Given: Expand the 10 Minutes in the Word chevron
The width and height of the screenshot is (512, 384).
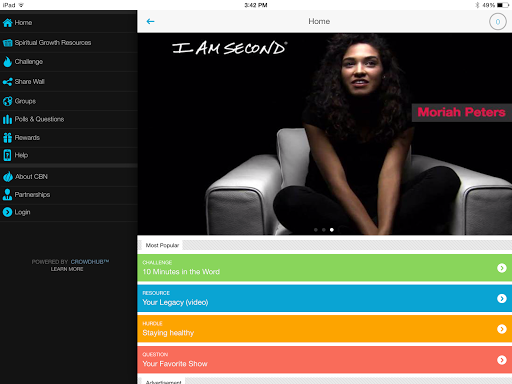Looking at the screenshot, I should [502, 268].
